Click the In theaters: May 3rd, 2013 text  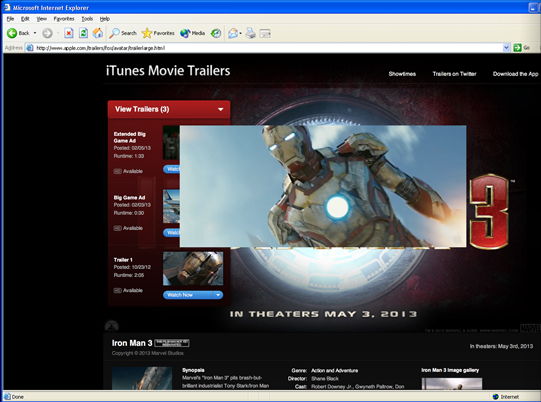coord(501,346)
